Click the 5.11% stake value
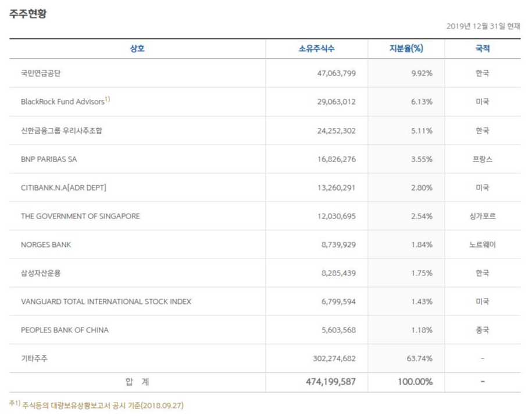This screenshot has width=532, height=416. (x=422, y=131)
